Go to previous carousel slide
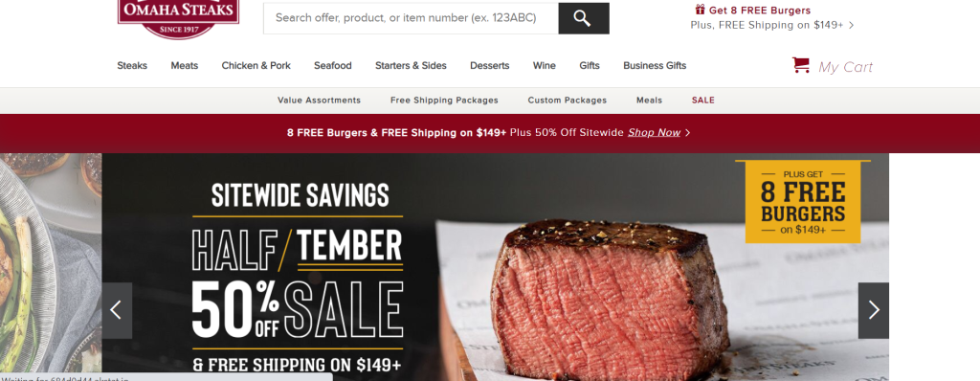980x381 pixels. click(x=117, y=310)
